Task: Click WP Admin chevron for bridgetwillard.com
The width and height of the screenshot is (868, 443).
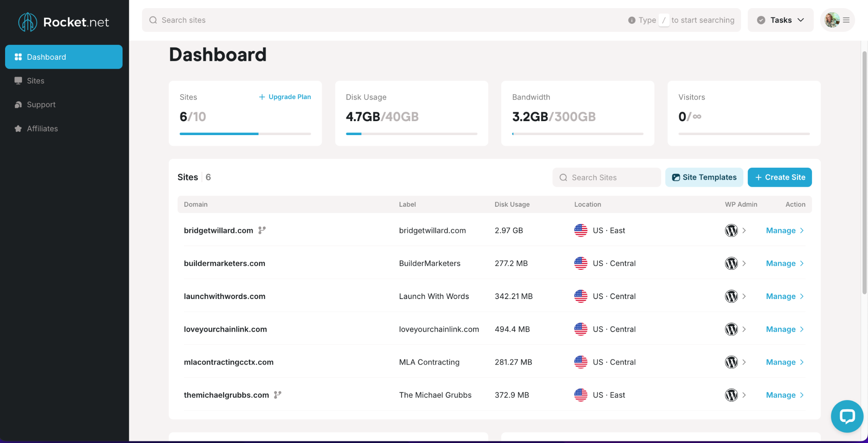Action: tap(744, 230)
